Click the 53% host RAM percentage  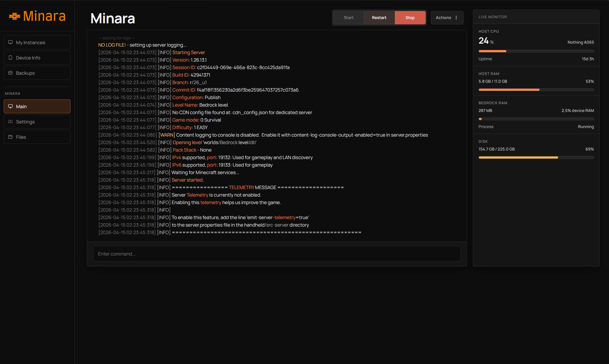(590, 81)
